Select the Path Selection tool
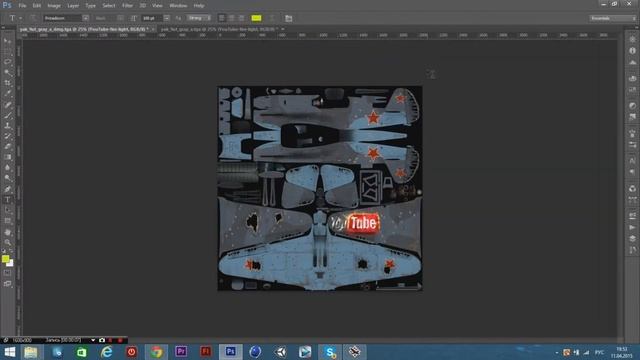This screenshot has height=360, width=640. [7, 211]
